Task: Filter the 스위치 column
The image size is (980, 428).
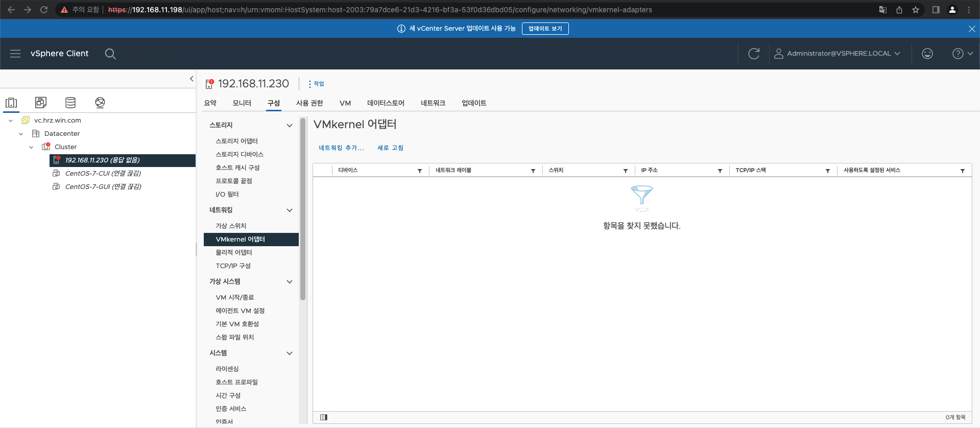Action: click(x=626, y=171)
